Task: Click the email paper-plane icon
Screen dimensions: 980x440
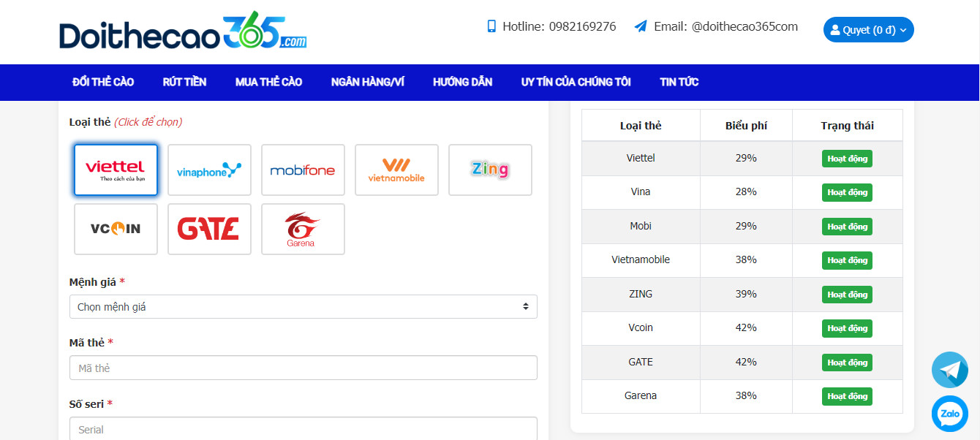Action: 641,26
